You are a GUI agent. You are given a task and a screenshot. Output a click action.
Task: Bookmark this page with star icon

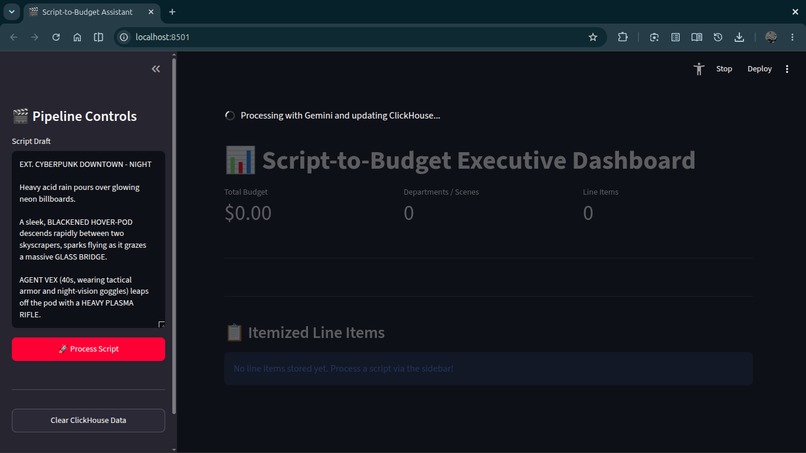[x=593, y=37]
